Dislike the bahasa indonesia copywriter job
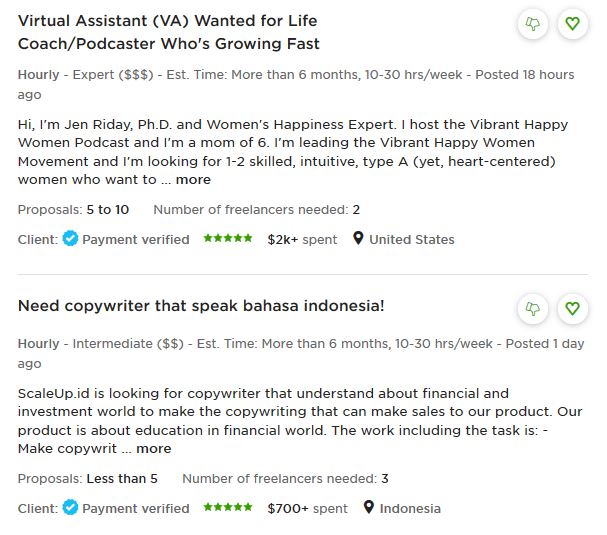 pos(533,309)
